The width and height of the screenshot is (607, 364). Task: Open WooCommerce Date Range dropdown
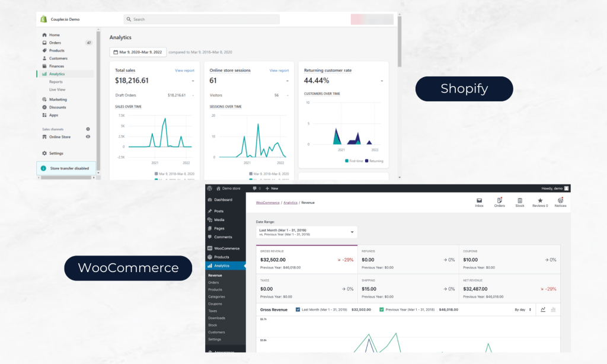coord(306,232)
